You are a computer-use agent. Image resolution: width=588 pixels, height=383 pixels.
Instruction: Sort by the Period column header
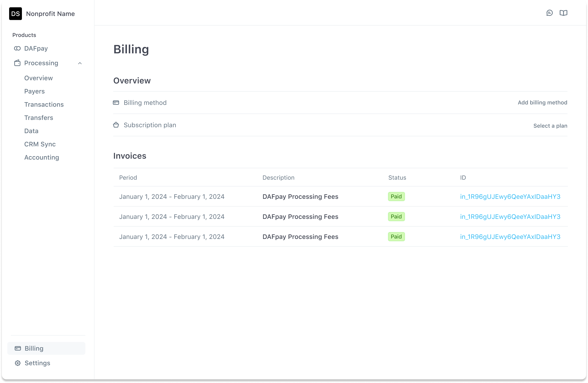point(128,177)
